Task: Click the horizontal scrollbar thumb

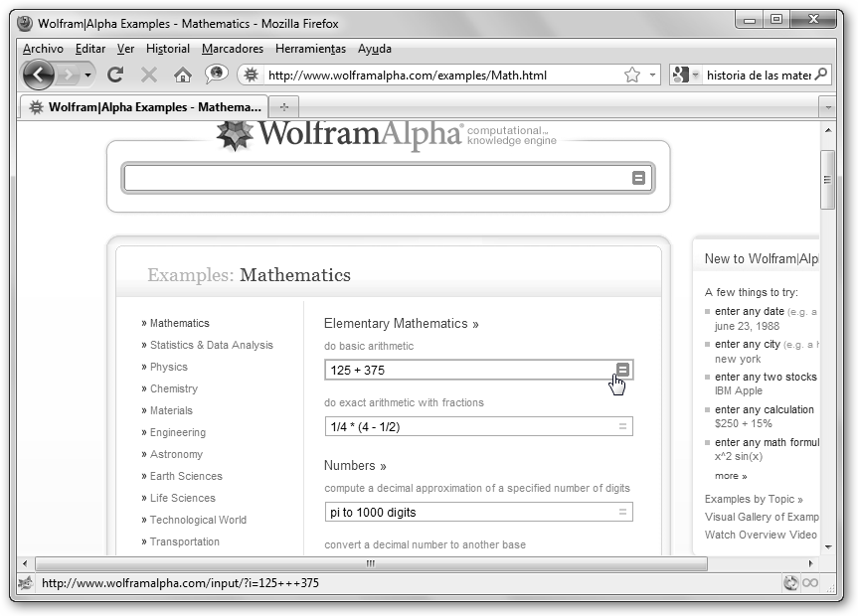Action: 370,563
